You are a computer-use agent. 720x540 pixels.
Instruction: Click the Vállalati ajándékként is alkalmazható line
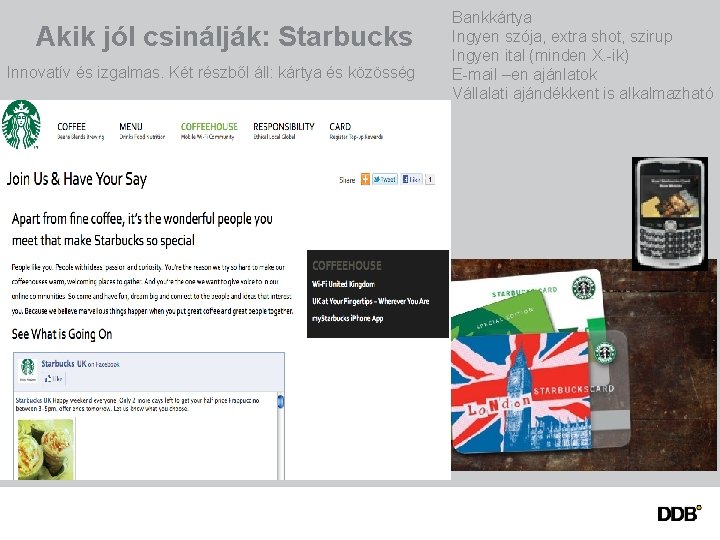(583, 93)
